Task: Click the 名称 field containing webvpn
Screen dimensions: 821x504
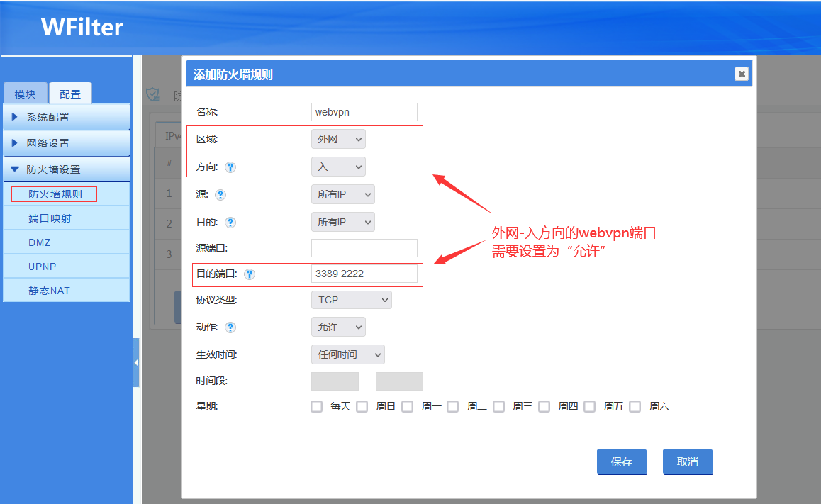Action: click(x=364, y=112)
